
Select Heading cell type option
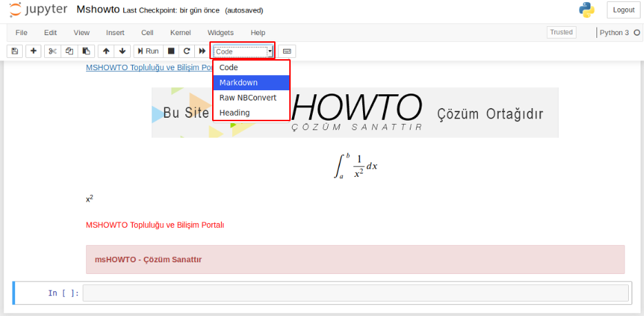click(x=251, y=112)
